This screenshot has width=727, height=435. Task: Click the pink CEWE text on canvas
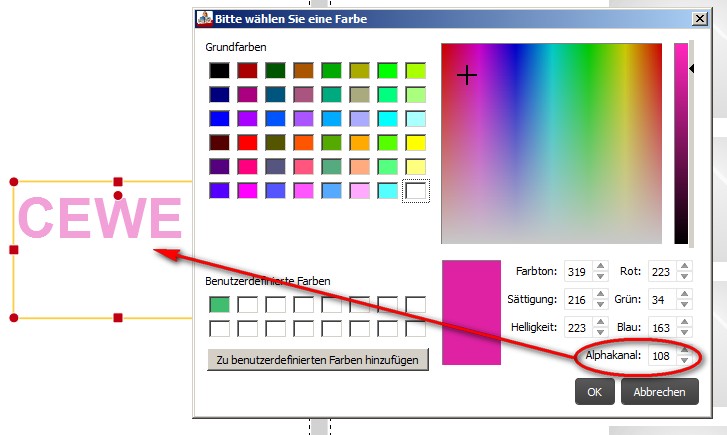[x=99, y=218]
